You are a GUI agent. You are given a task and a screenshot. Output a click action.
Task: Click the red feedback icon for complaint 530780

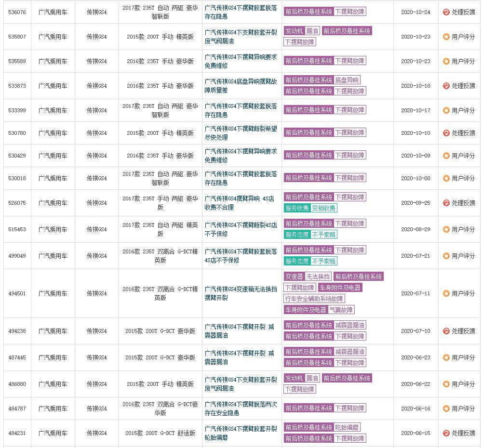tap(446, 133)
